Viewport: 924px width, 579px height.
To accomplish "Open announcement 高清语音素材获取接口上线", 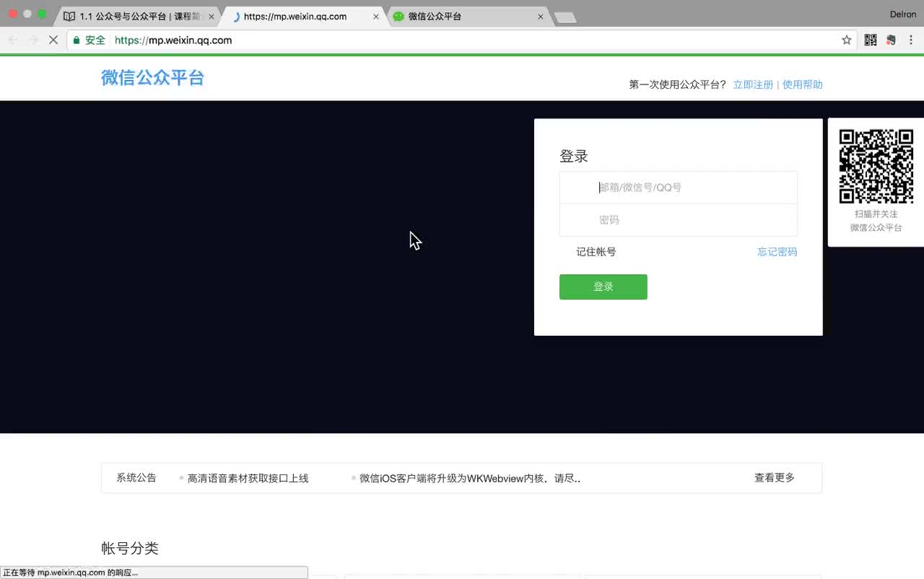I will (x=248, y=478).
